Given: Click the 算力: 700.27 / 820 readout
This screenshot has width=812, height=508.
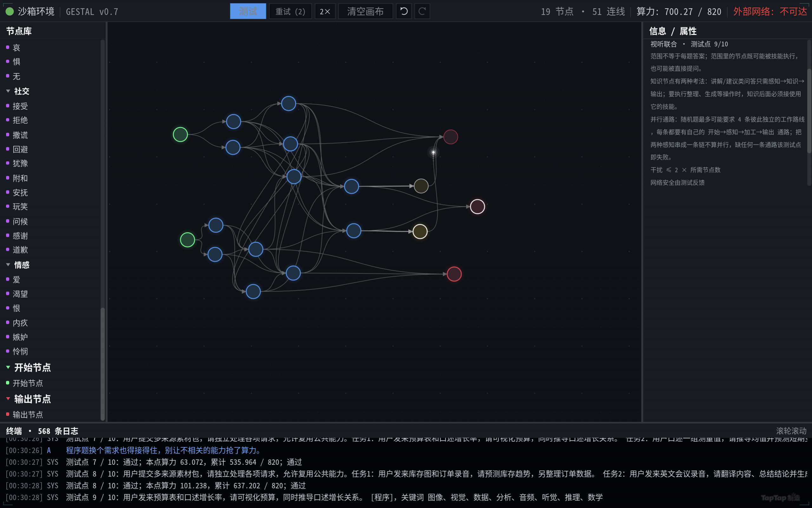Looking at the screenshot, I should tap(679, 11).
